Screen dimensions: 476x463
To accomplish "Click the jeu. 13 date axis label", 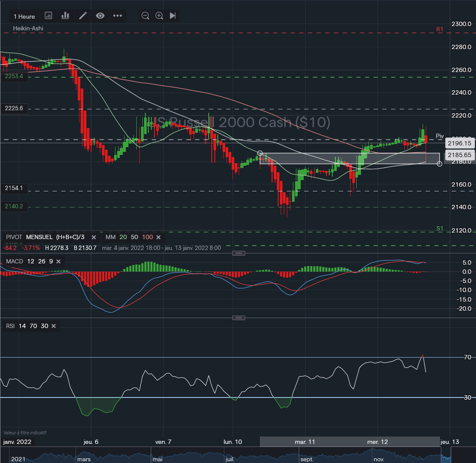I will (x=450, y=442).
